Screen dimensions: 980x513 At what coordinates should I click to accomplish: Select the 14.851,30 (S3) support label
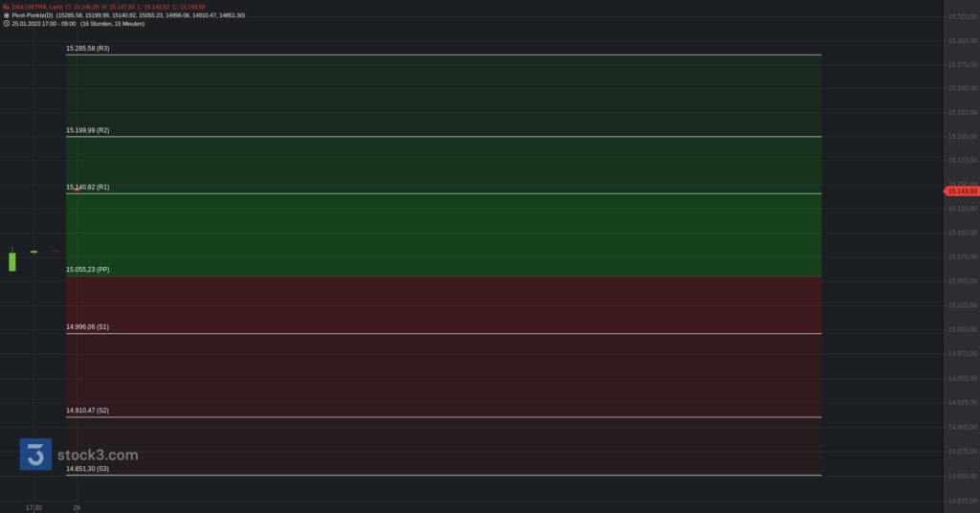87,469
